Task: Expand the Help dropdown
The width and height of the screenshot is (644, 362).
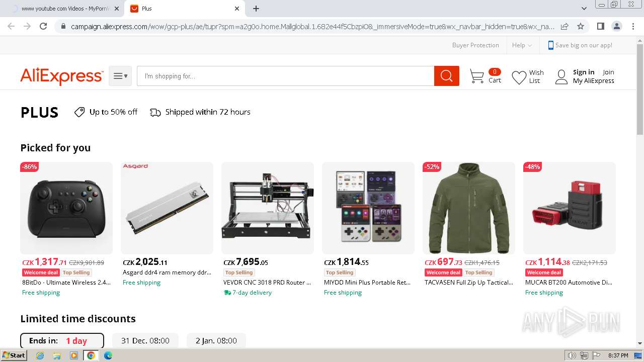Action: click(x=522, y=45)
